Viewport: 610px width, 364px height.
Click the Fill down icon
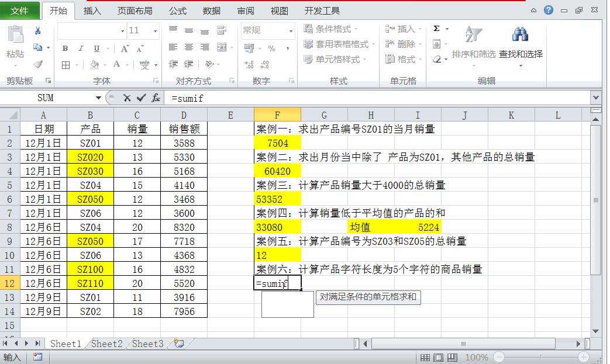[437, 44]
